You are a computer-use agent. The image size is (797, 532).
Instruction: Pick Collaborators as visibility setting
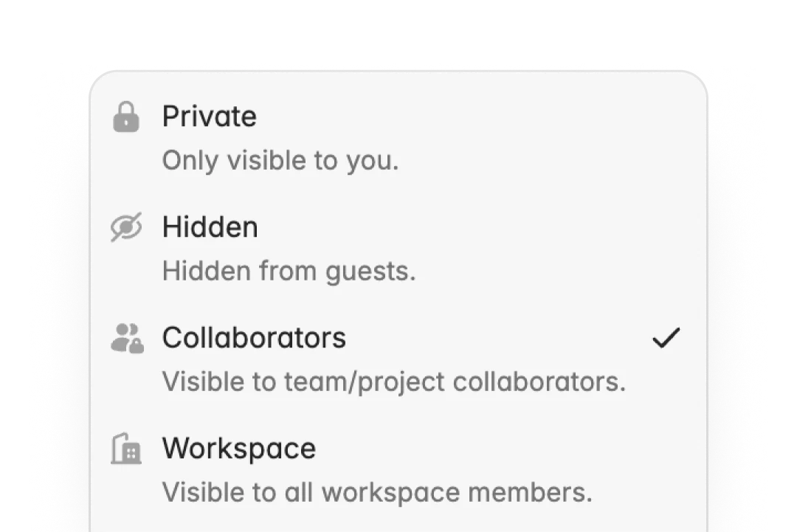[398, 360]
